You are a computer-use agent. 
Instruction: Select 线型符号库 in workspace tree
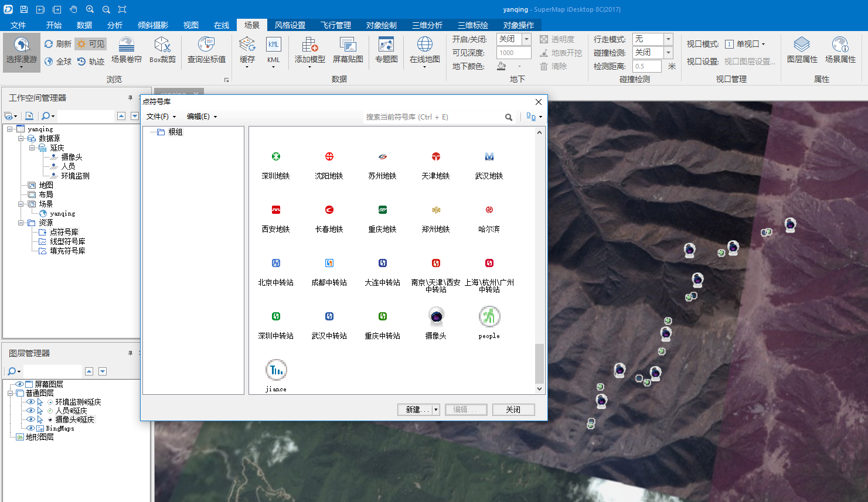pos(67,241)
